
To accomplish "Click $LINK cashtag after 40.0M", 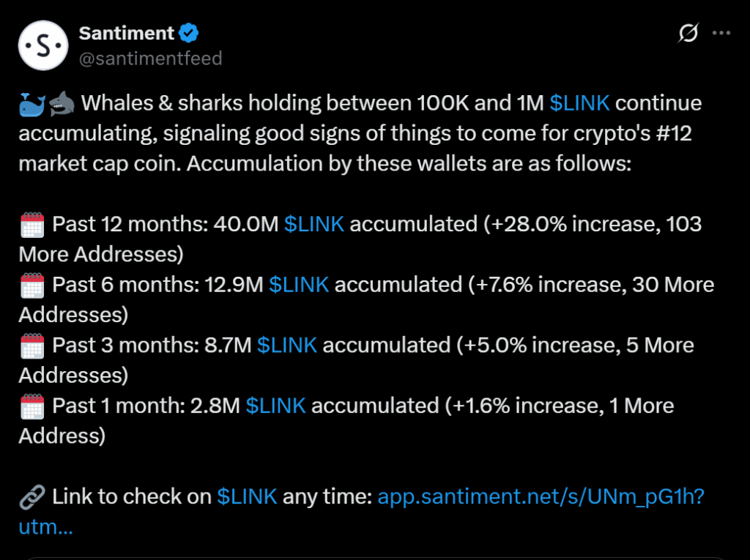I will 314,224.
